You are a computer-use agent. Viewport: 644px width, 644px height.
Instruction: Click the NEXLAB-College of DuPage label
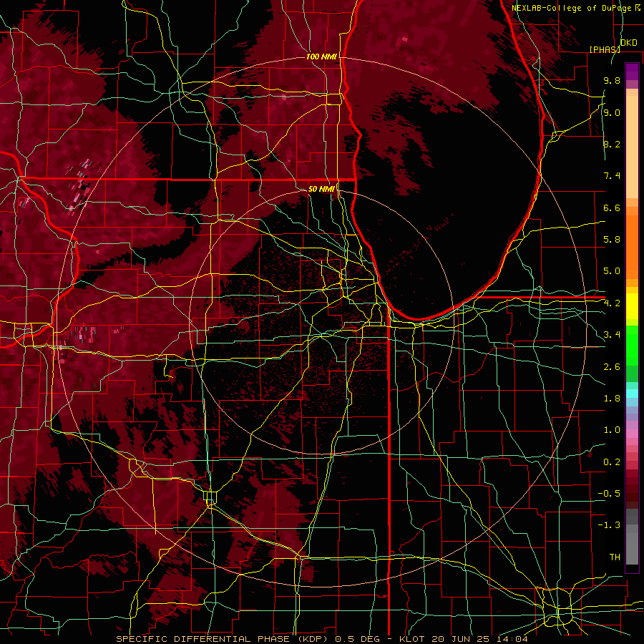(x=572, y=8)
